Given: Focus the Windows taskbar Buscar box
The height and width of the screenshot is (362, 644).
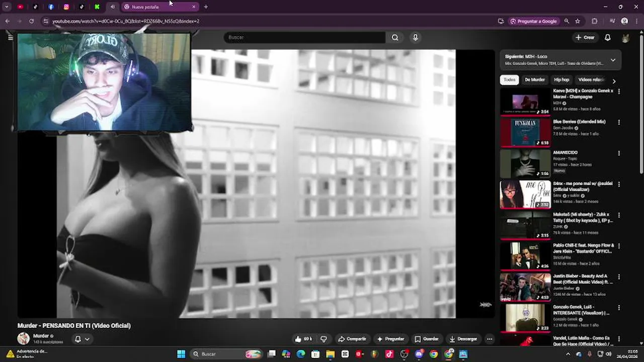Looking at the screenshot, I should 226,354.
